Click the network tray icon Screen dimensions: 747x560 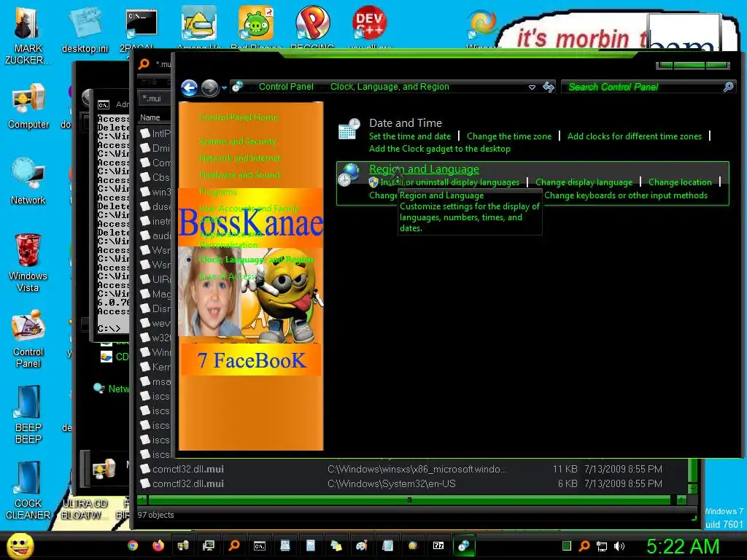(x=602, y=546)
